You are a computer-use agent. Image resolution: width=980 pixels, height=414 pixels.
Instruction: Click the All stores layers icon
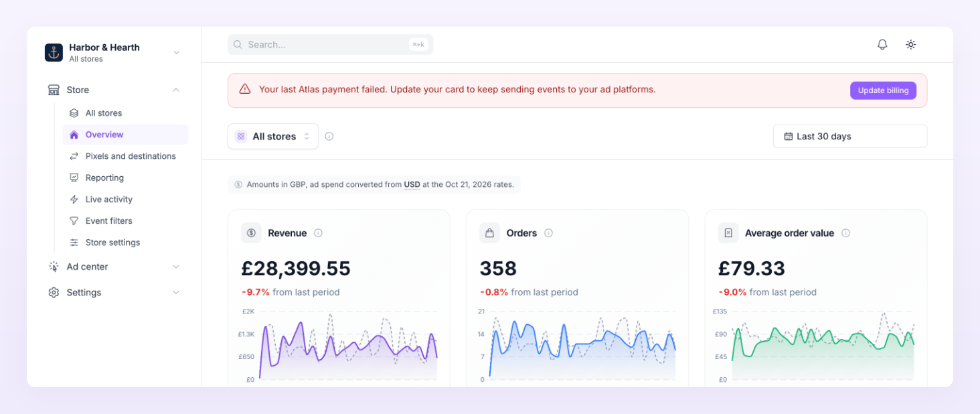(74, 113)
